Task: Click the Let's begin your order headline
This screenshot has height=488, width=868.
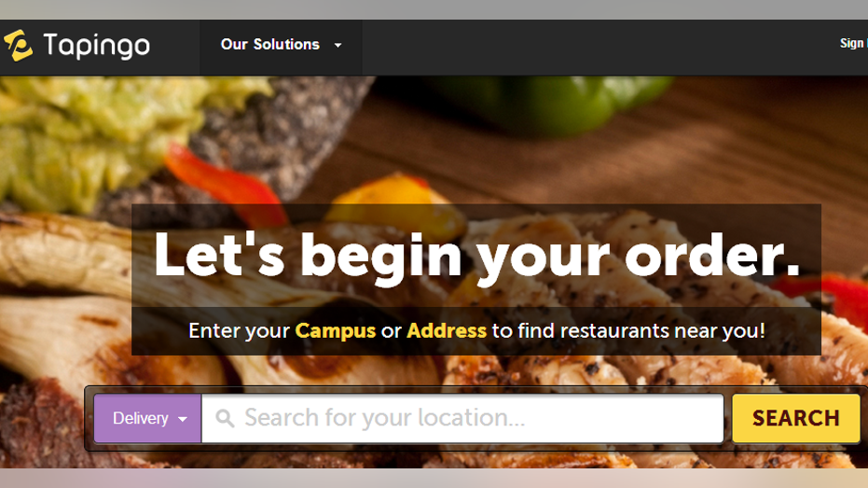Action: pyautogui.click(x=476, y=255)
